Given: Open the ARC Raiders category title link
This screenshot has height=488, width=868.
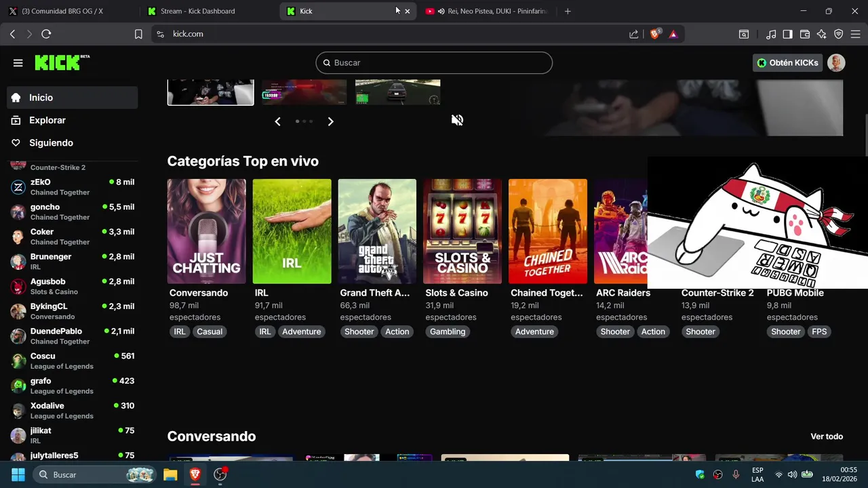Looking at the screenshot, I should [x=623, y=293].
